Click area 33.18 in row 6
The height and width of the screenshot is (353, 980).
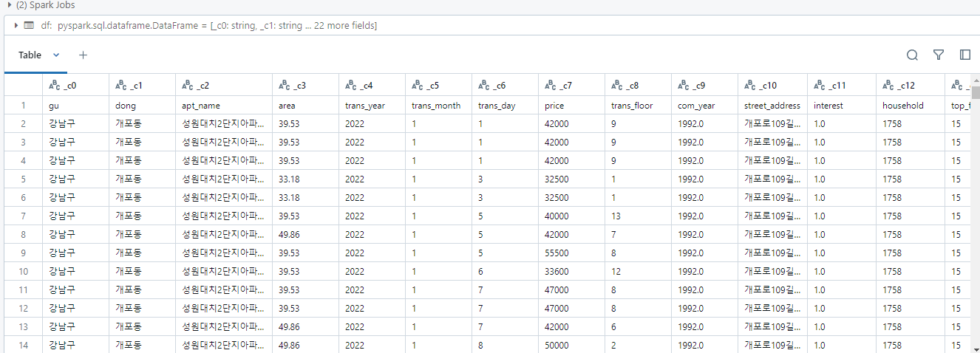(305, 198)
